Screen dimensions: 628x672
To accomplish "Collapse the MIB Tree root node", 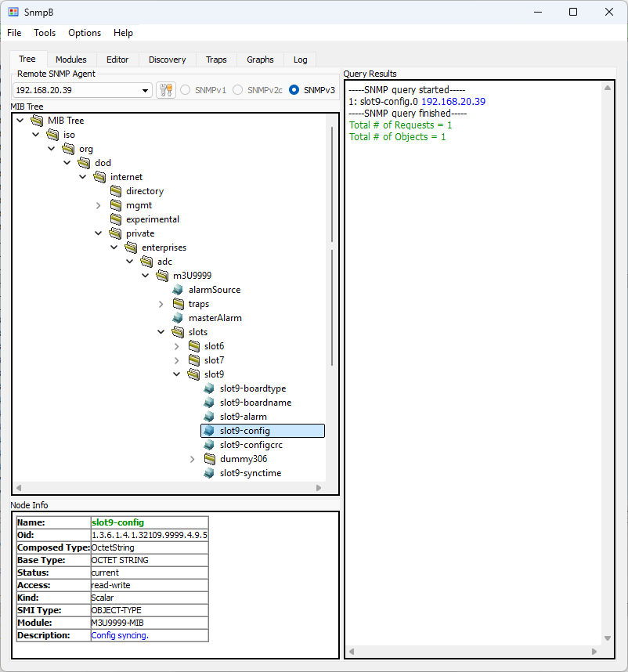I will click(x=20, y=121).
